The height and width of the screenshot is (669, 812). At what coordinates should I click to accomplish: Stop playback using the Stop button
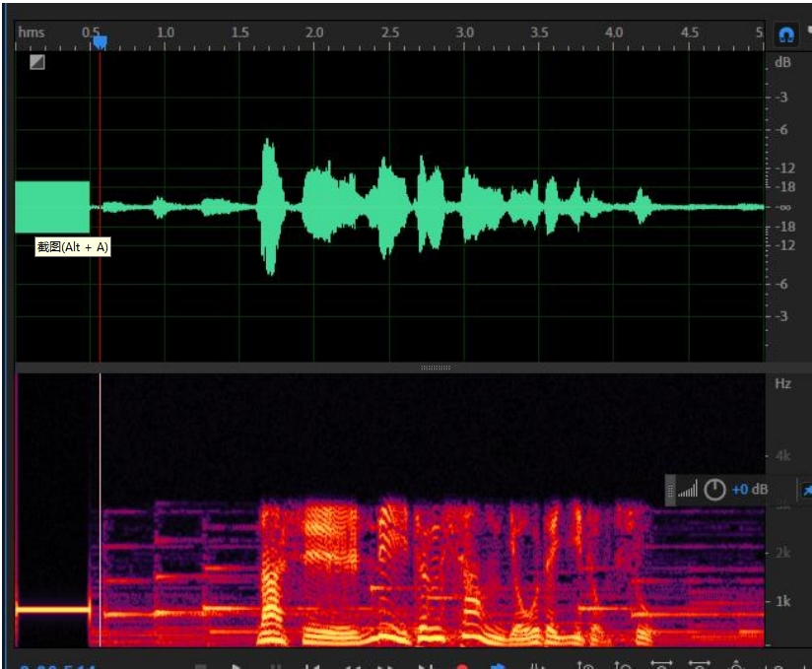pyautogui.click(x=201, y=666)
